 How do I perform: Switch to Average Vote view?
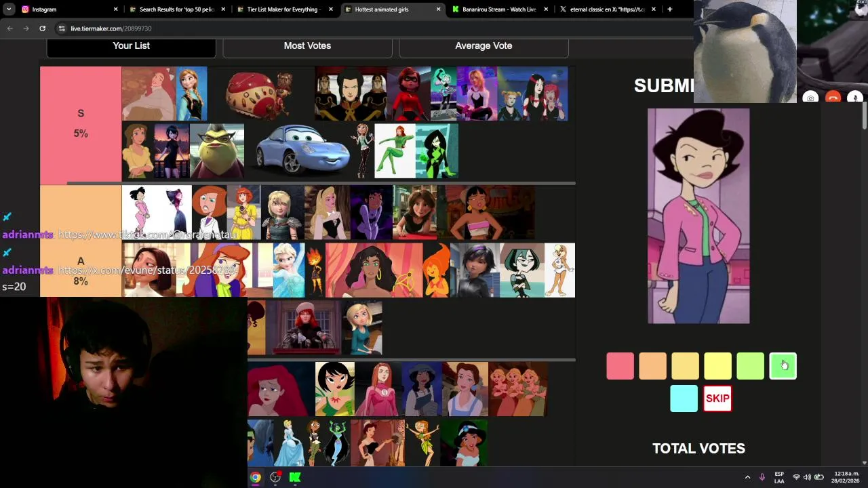point(484,46)
